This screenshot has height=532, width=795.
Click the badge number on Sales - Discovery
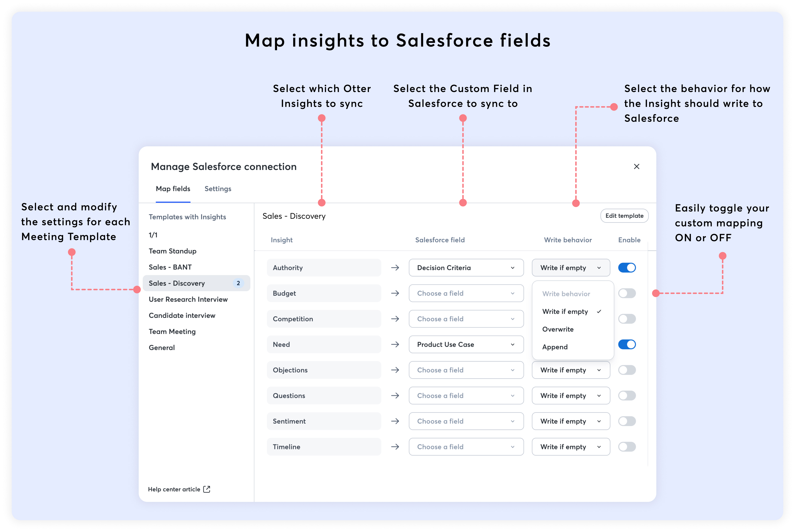point(238,283)
